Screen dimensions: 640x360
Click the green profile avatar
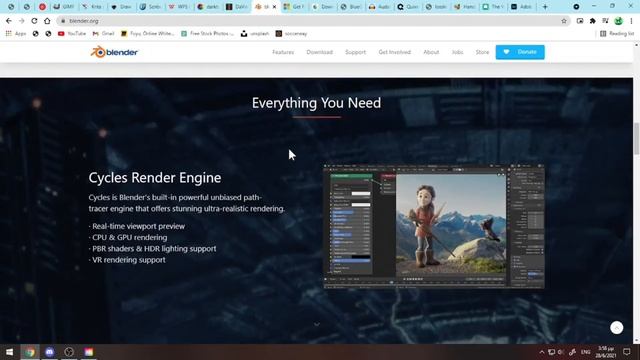coord(619,21)
